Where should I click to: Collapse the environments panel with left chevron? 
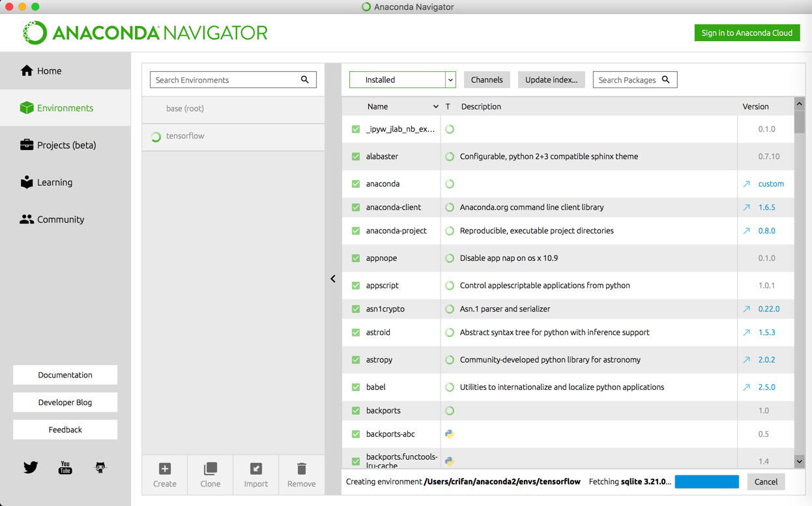333,279
